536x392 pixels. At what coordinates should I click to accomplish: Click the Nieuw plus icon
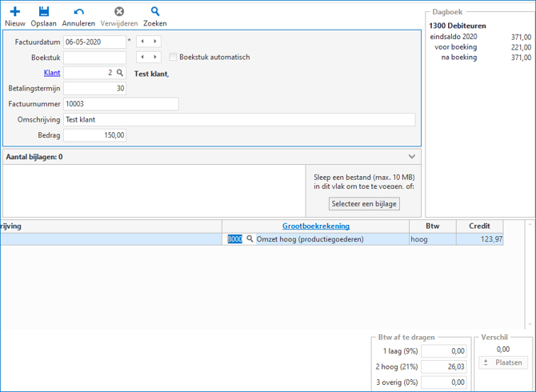pos(14,12)
